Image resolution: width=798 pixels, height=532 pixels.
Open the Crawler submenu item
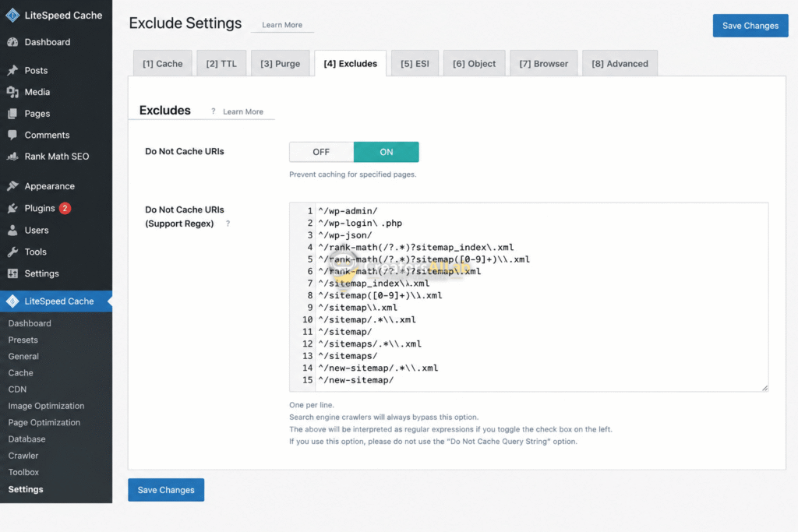[23, 456]
